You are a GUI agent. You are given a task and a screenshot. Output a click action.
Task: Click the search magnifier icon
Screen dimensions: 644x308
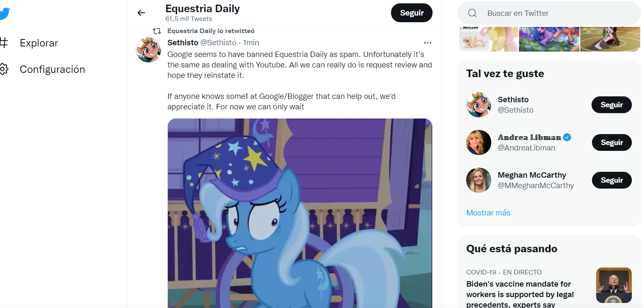tap(472, 13)
